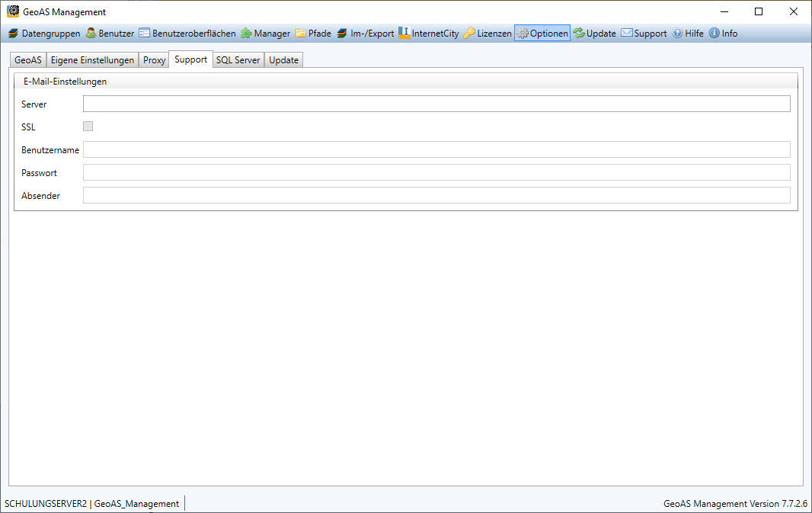Open the Support envelope toolbar icon

point(627,34)
